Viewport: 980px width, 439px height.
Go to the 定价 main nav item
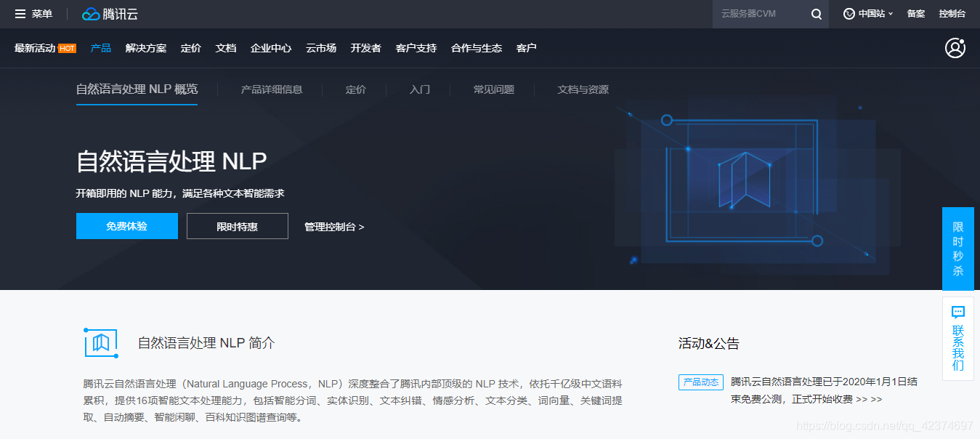(x=191, y=48)
